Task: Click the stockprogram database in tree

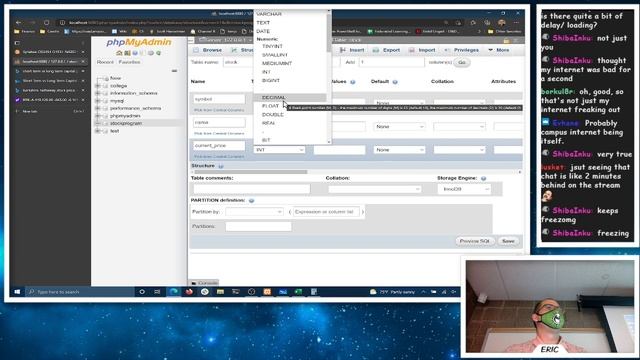Action: point(126,123)
